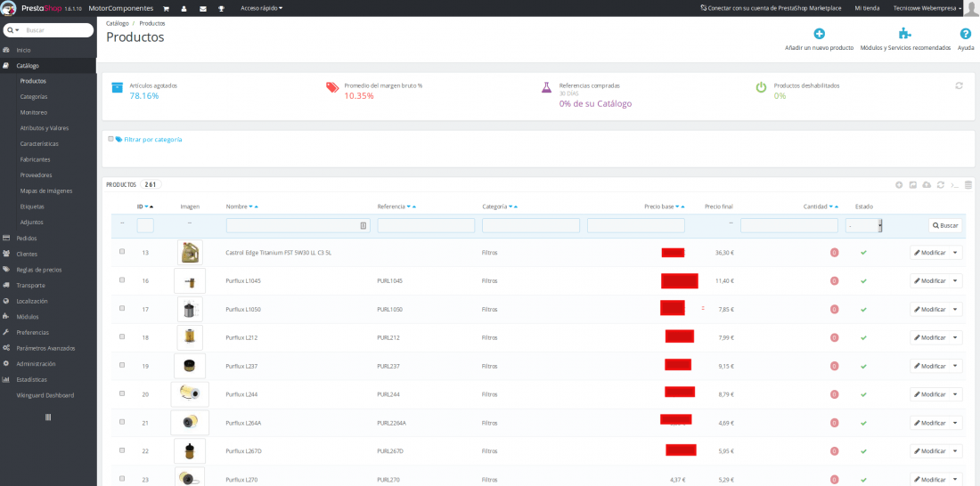Click Modificar button for Purflux L237

(929, 366)
